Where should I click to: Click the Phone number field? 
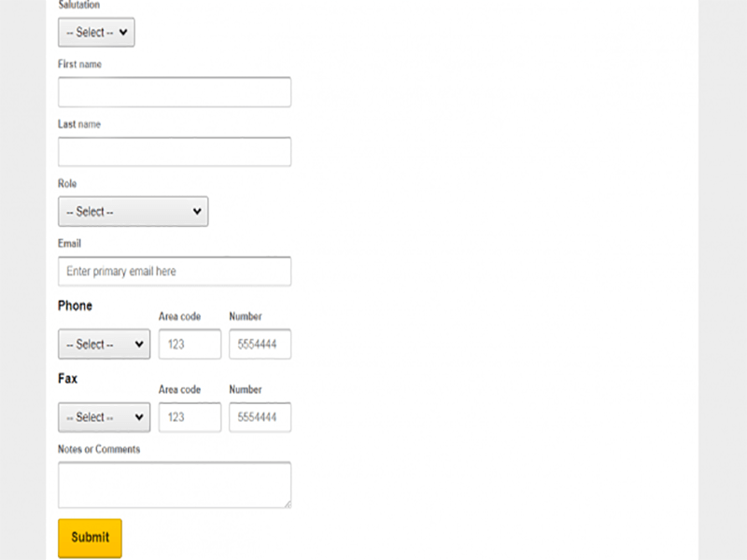(260, 344)
